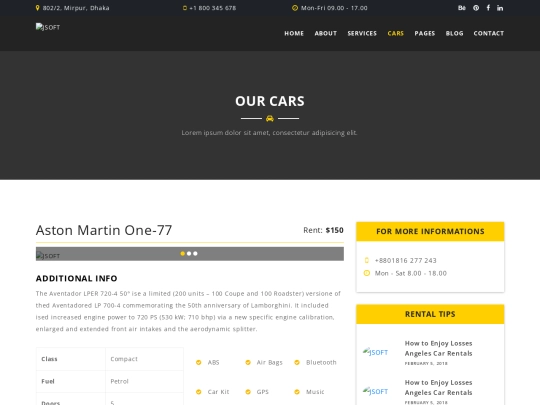Open the Pinterest social icon

476,8
